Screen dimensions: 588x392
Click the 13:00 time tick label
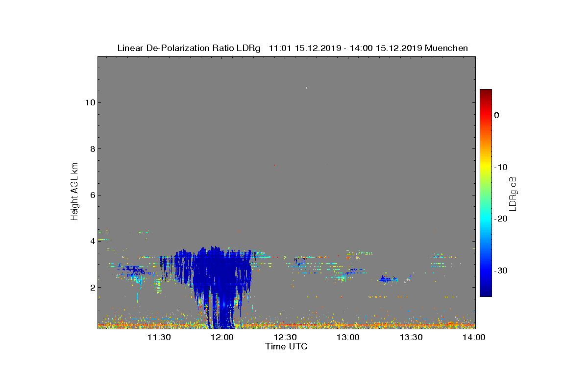point(348,338)
